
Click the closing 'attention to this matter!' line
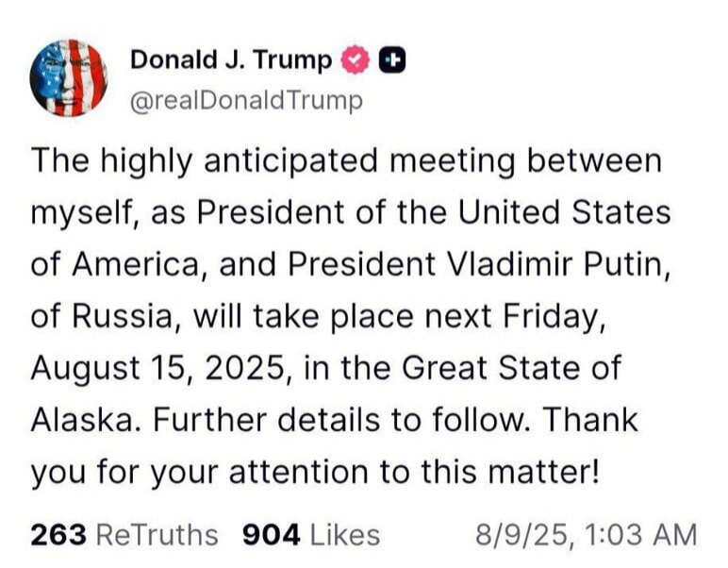click(414, 472)
